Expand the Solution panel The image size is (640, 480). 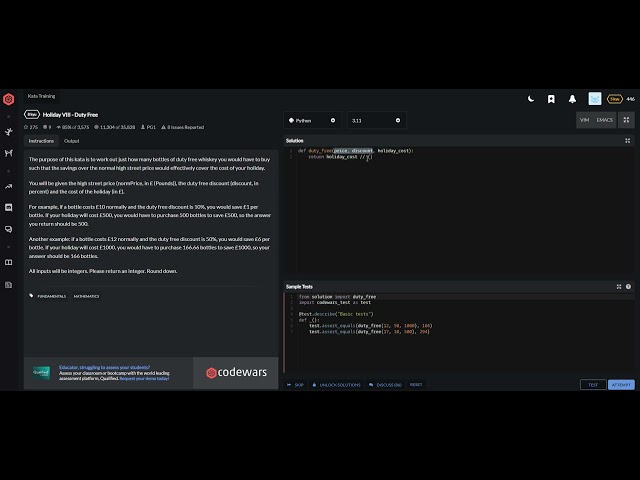[627, 141]
